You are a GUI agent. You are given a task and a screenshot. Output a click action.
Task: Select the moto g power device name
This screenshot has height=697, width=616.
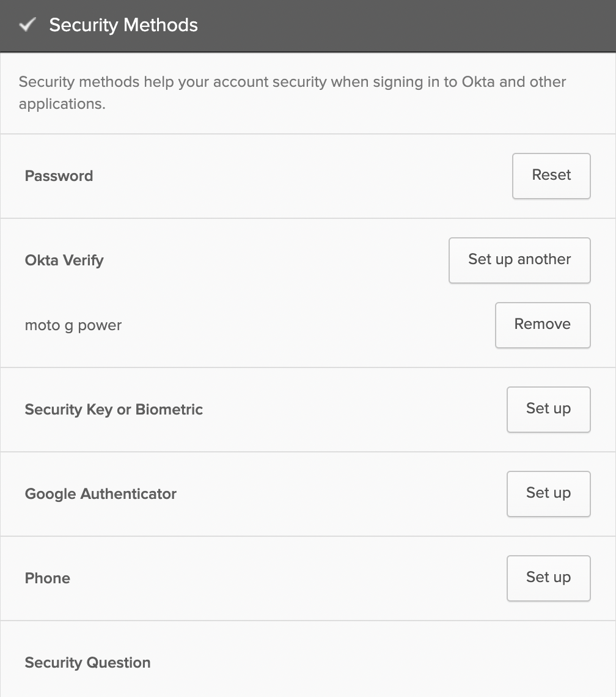pos(73,325)
